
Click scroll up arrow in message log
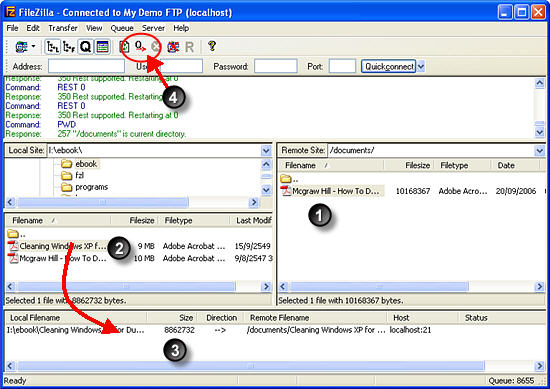(539, 83)
